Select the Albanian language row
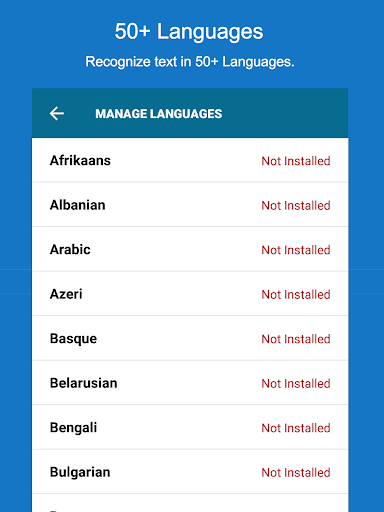This screenshot has width=384, height=512. click(190, 205)
